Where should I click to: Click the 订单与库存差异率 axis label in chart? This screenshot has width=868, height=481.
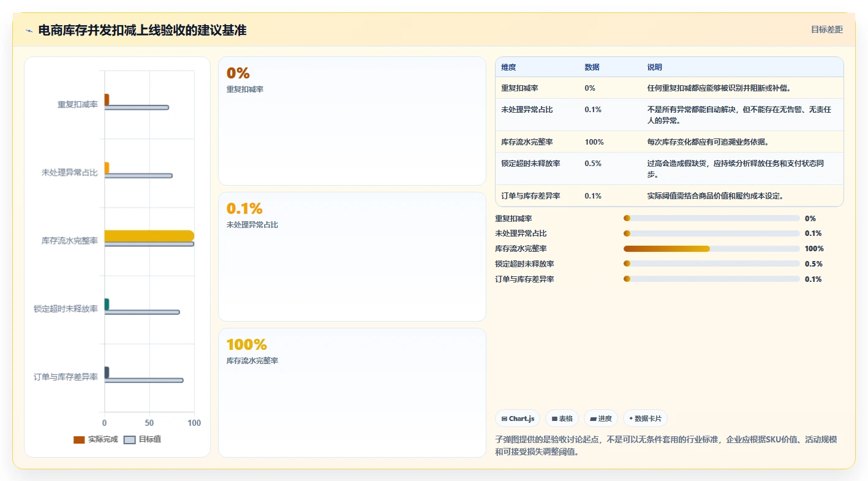point(66,377)
